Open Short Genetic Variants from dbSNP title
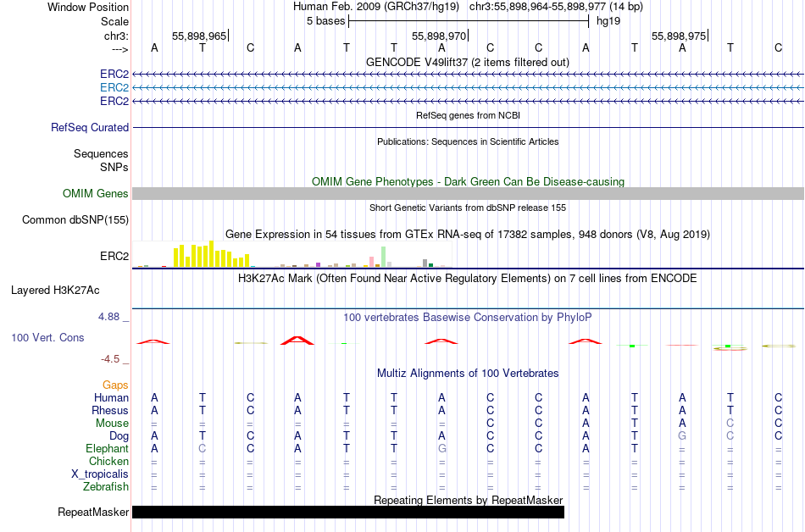The image size is (805, 532). coord(468,208)
